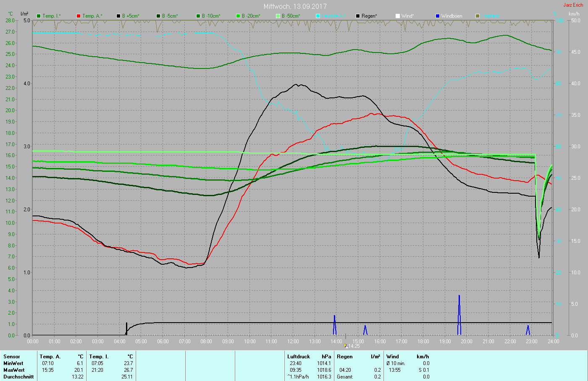
Task: Click the outside temperature maximum '20.1'
Action: coord(79,370)
